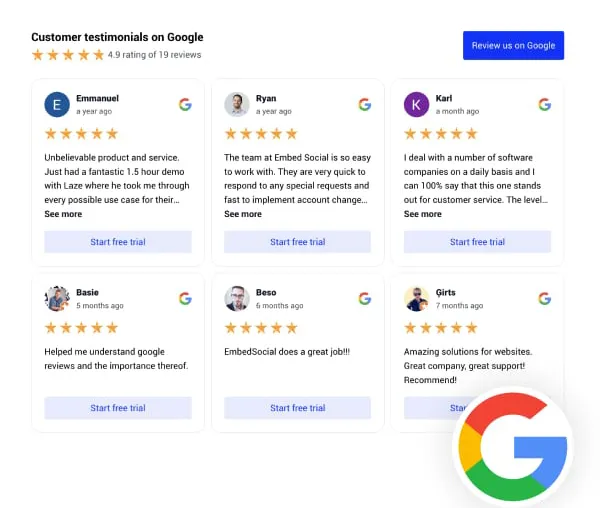The height and width of the screenshot is (508, 600).
Task: Click the Google icon on Ryan's review
Action: pos(365,104)
